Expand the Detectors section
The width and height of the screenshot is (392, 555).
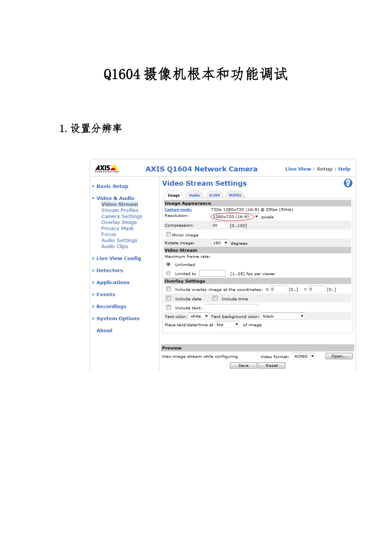[x=109, y=270]
